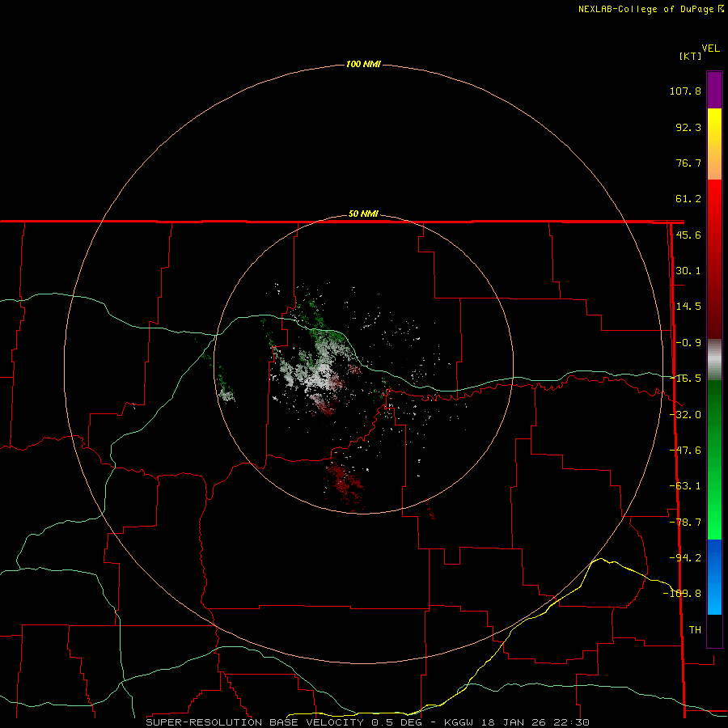Select the 30.1 velocity scale label
The image size is (728, 728).
pos(688,271)
